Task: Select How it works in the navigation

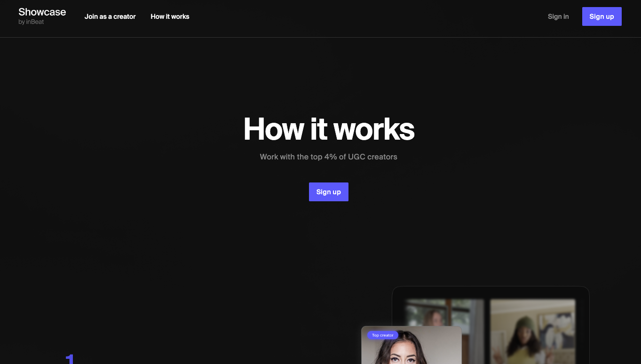Action: (170, 16)
